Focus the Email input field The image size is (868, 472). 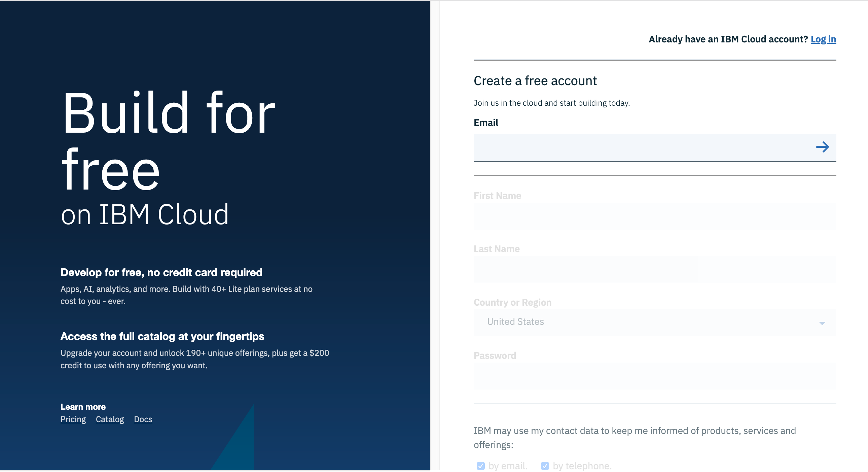pyautogui.click(x=655, y=148)
